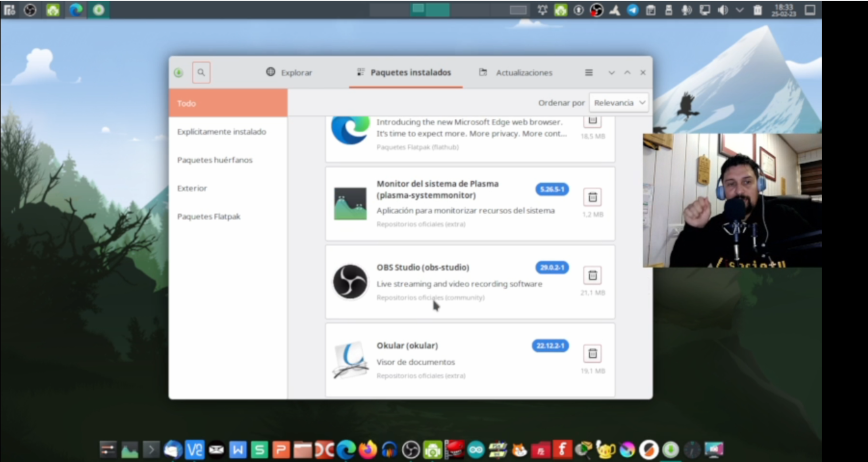Open the OBS Studio (obs-studio) package title
The width and height of the screenshot is (868, 462).
[423, 267]
